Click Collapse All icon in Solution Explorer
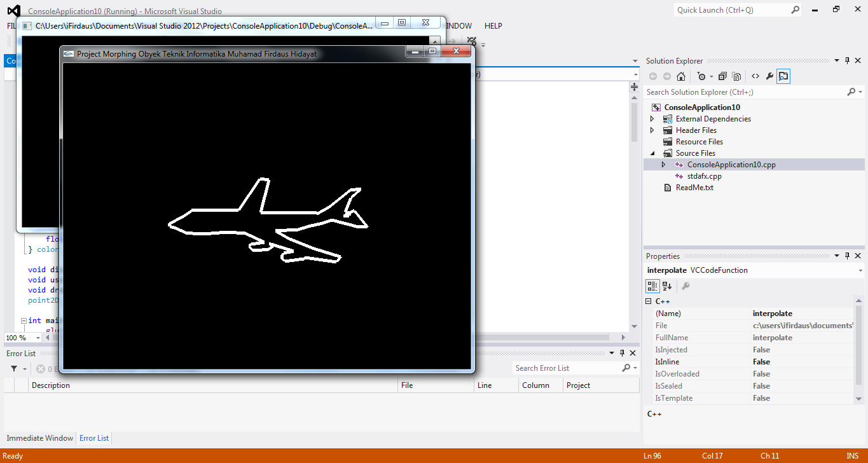 click(x=722, y=76)
